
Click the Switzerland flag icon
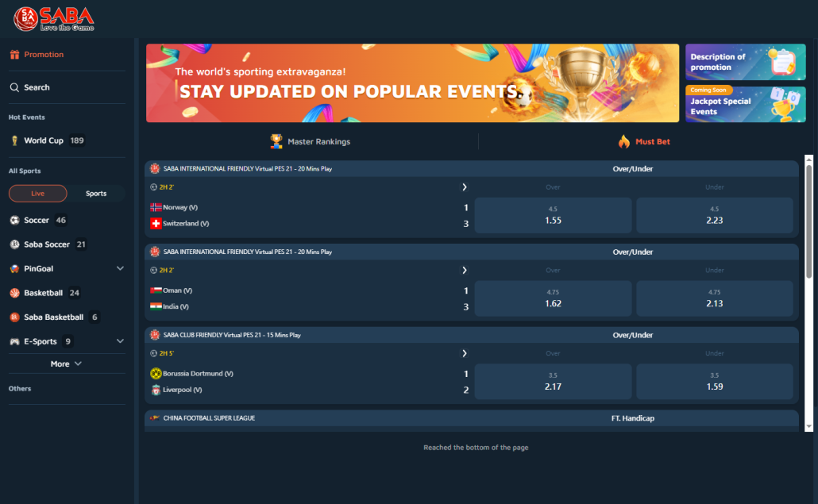156,223
